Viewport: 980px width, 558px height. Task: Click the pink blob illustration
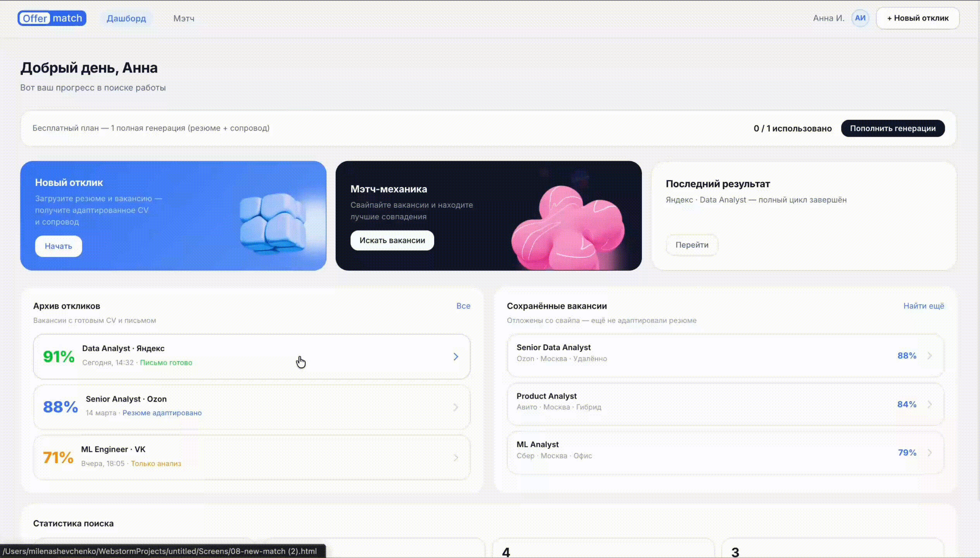(x=568, y=229)
